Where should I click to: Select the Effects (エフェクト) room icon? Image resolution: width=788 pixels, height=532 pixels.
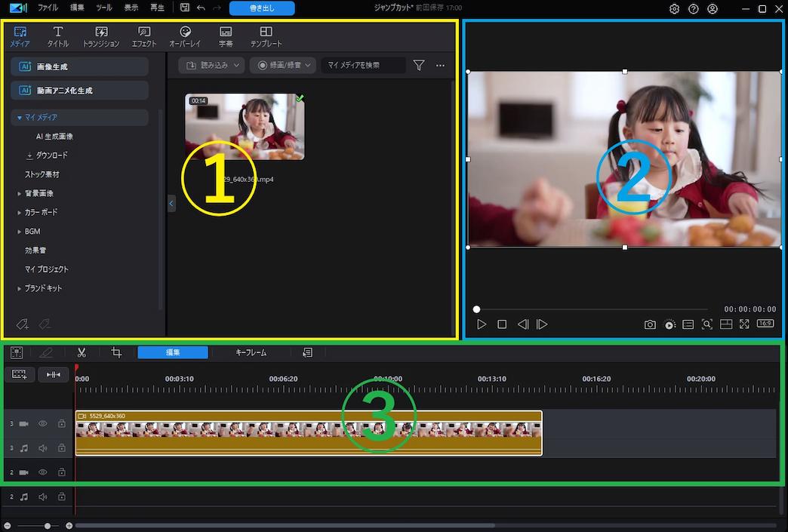click(143, 35)
